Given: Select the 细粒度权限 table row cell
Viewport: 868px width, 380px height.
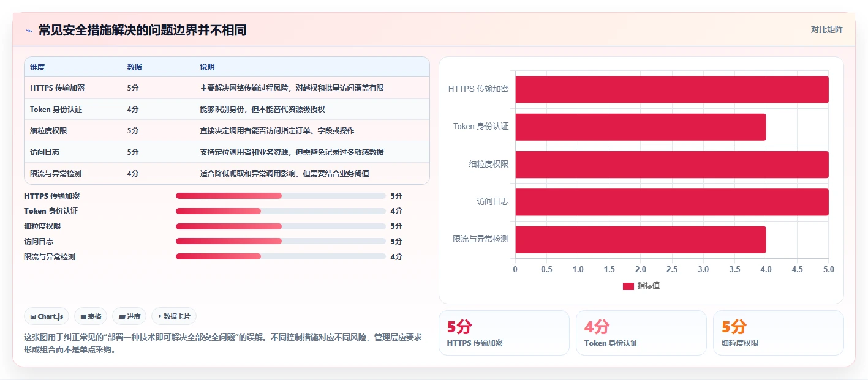Looking at the screenshot, I should [x=48, y=131].
